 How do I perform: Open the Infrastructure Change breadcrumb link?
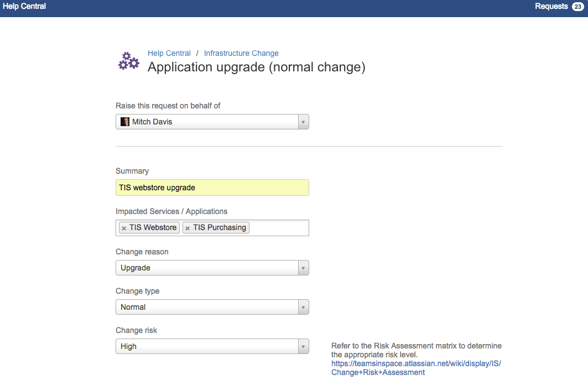241,53
